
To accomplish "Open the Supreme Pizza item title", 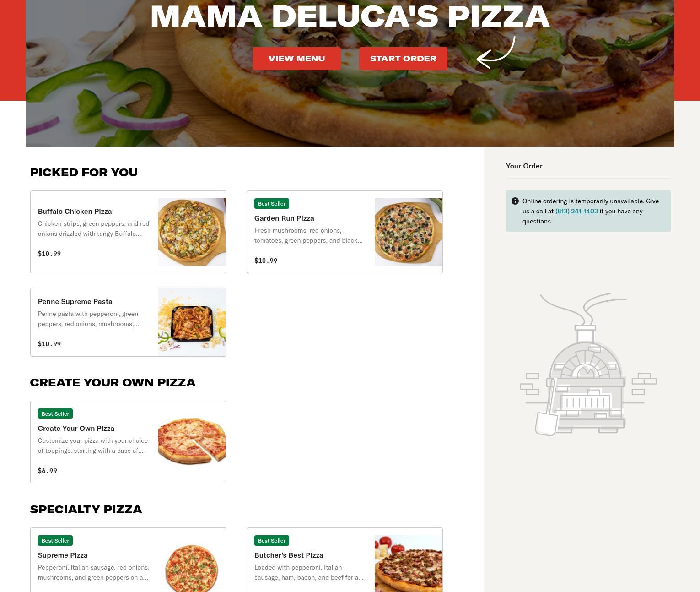I will pyautogui.click(x=63, y=555).
